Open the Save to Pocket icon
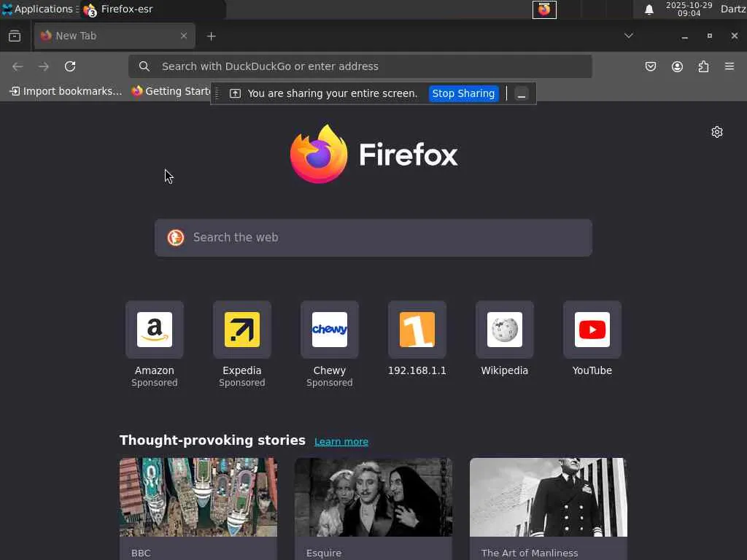 point(650,66)
